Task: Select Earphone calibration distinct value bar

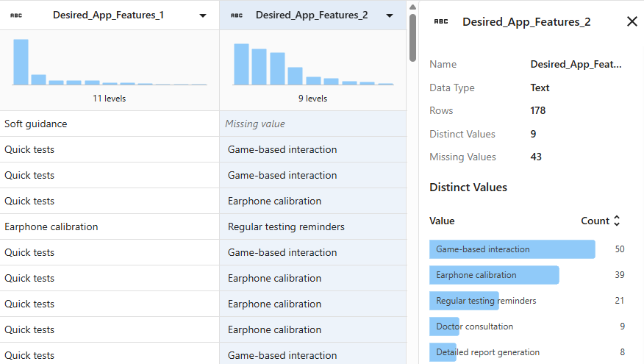Action: (494, 275)
